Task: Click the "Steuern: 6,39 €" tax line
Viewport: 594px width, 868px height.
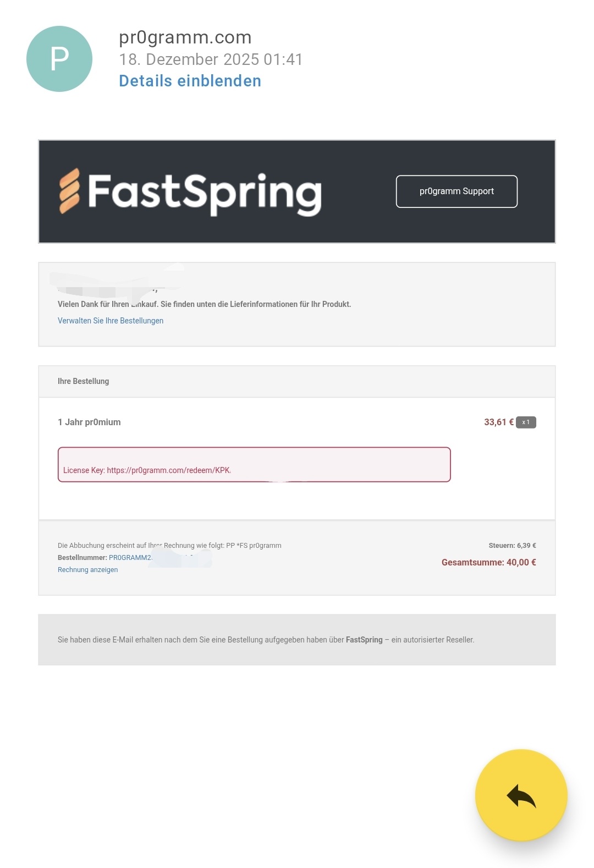Action: (x=512, y=546)
